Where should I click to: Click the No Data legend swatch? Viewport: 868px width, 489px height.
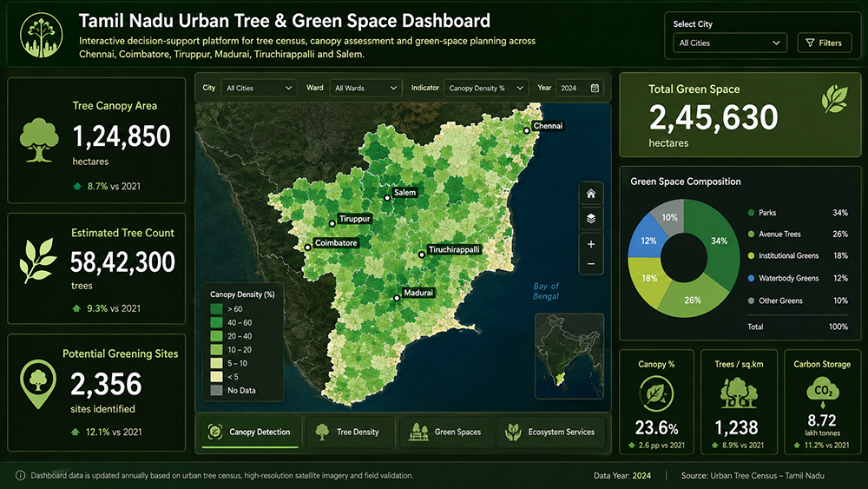coord(216,391)
